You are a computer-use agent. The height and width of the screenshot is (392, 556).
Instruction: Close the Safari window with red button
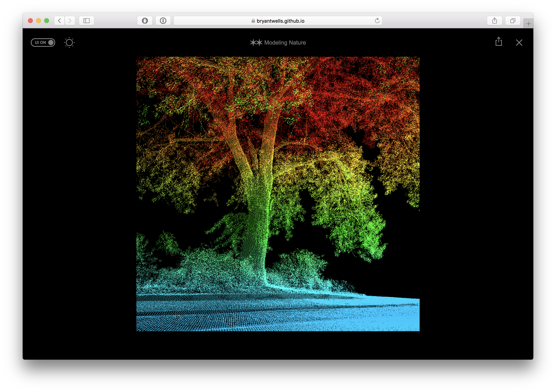[x=31, y=21]
